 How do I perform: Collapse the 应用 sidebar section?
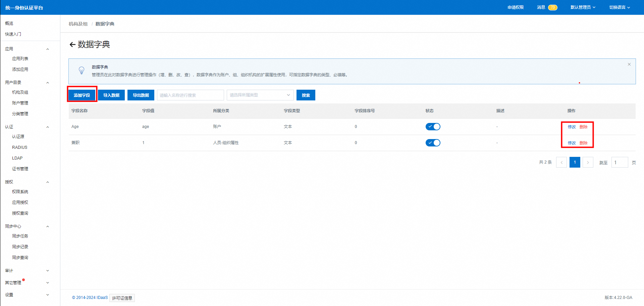47,49
